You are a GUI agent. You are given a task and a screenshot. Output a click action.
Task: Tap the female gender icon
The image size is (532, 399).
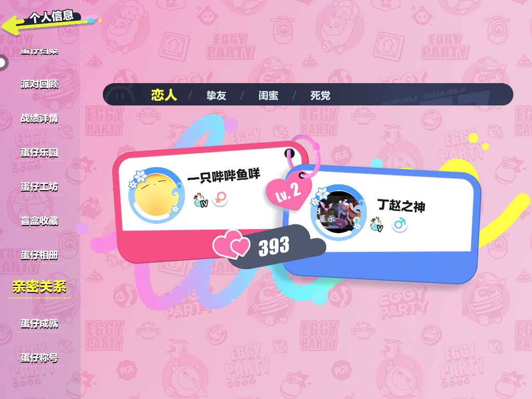[x=220, y=198]
